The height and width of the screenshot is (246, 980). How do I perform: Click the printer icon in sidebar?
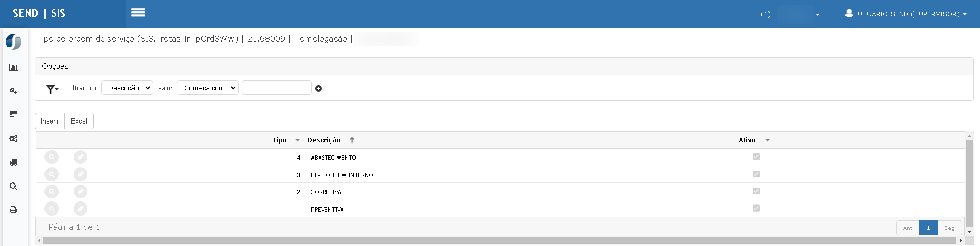click(x=13, y=210)
